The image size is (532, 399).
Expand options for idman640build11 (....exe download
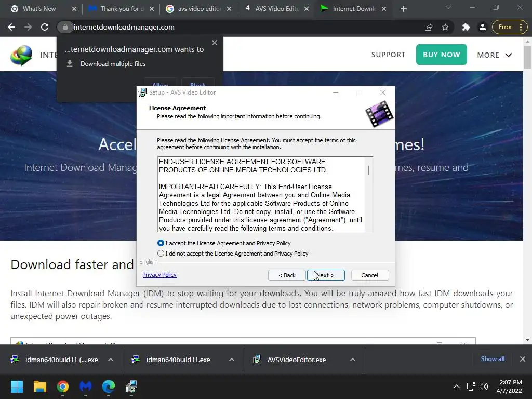111,360
